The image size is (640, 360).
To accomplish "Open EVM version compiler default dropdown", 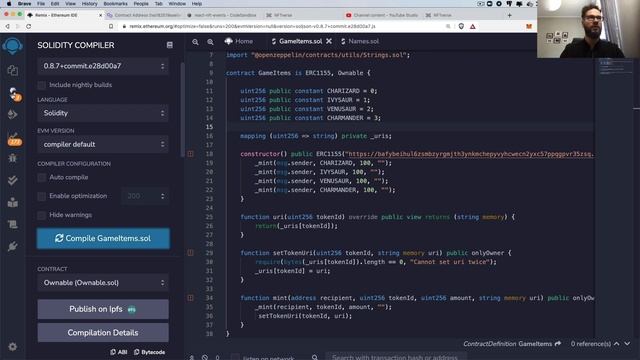I will pyautogui.click(x=103, y=144).
